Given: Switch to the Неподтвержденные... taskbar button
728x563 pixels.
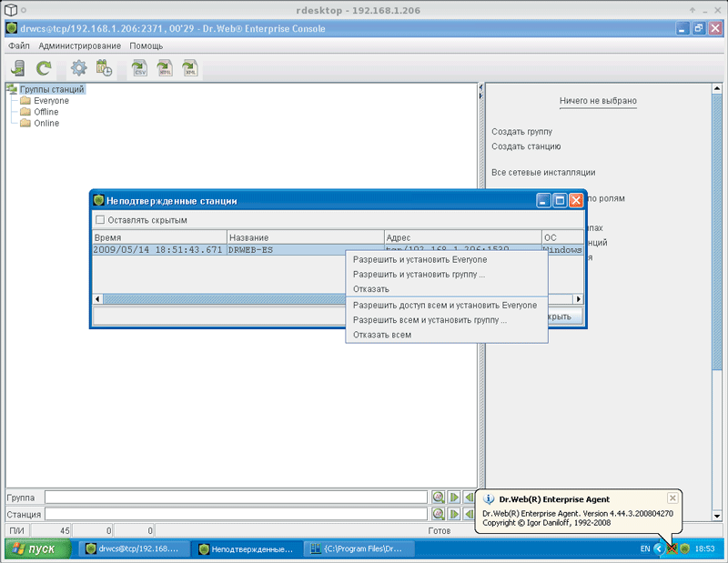Looking at the screenshot, I should coord(247,548).
